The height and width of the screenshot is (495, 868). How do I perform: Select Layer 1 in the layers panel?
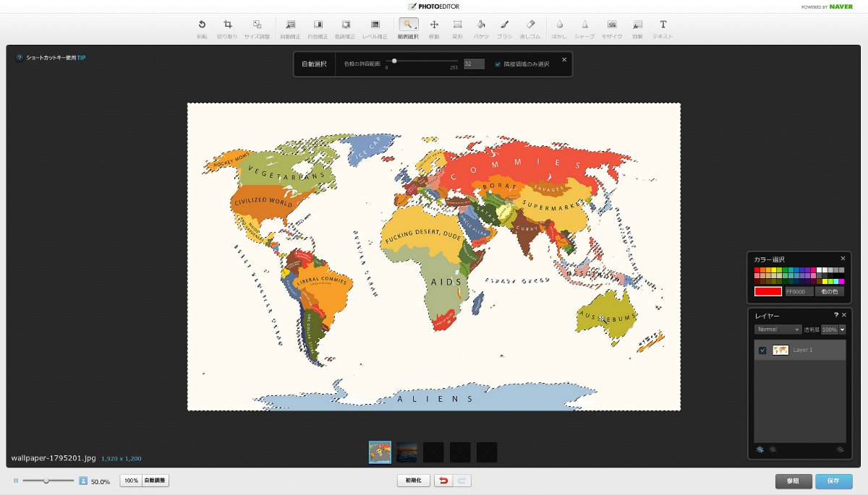800,350
